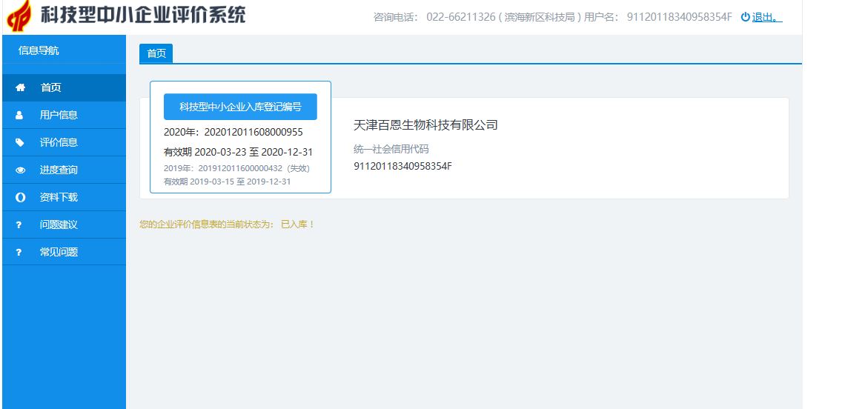Click the system title 科技型中小企业评价系统

point(143,15)
